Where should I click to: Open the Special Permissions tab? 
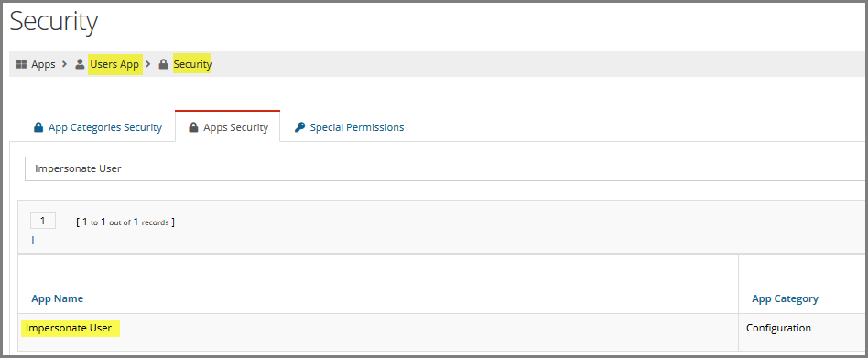(x=349, y=127)
